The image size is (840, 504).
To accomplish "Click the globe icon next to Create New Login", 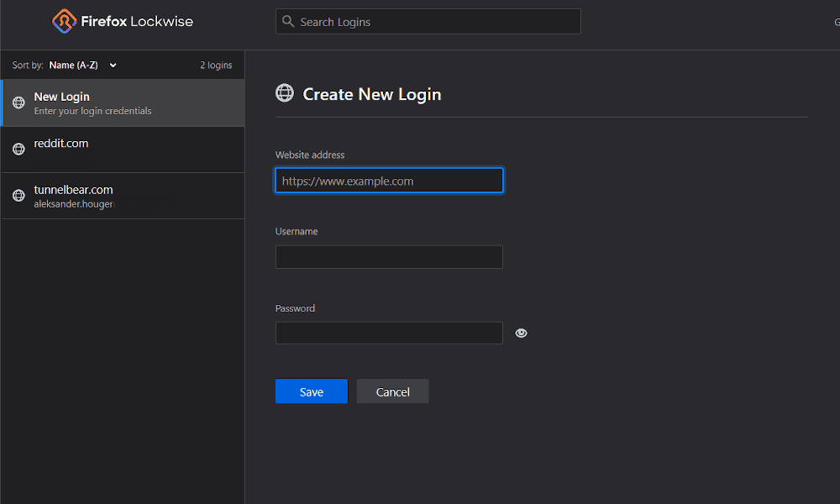I will (x=285, y=92).
